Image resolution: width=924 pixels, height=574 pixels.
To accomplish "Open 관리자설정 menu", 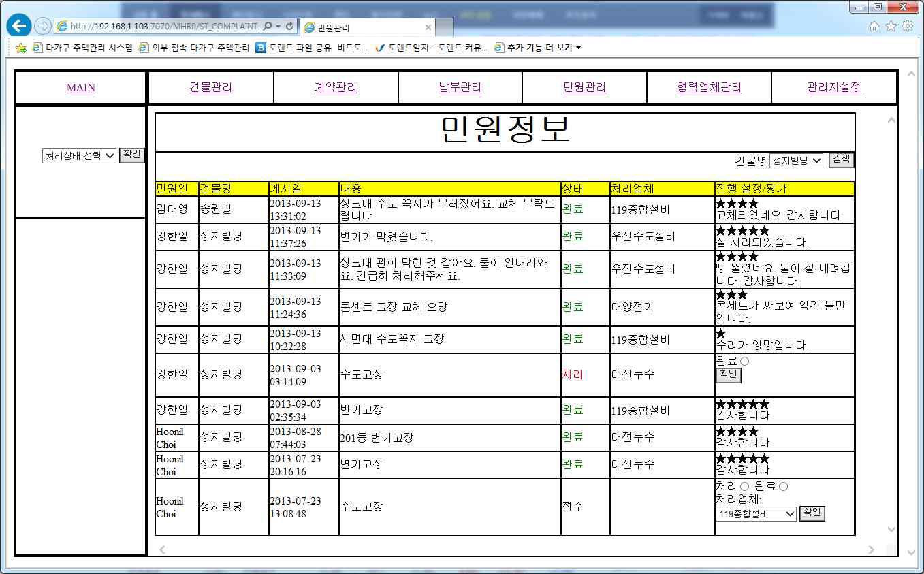I will (833, 87).
